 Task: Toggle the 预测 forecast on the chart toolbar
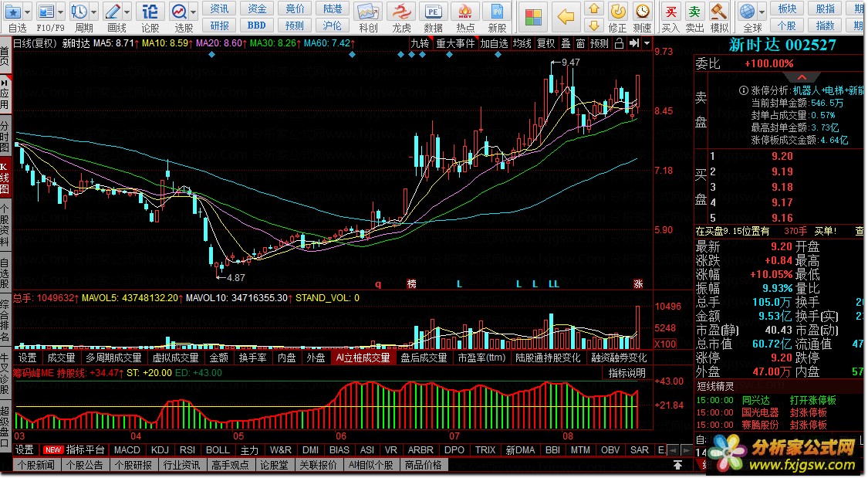(599, 43)
